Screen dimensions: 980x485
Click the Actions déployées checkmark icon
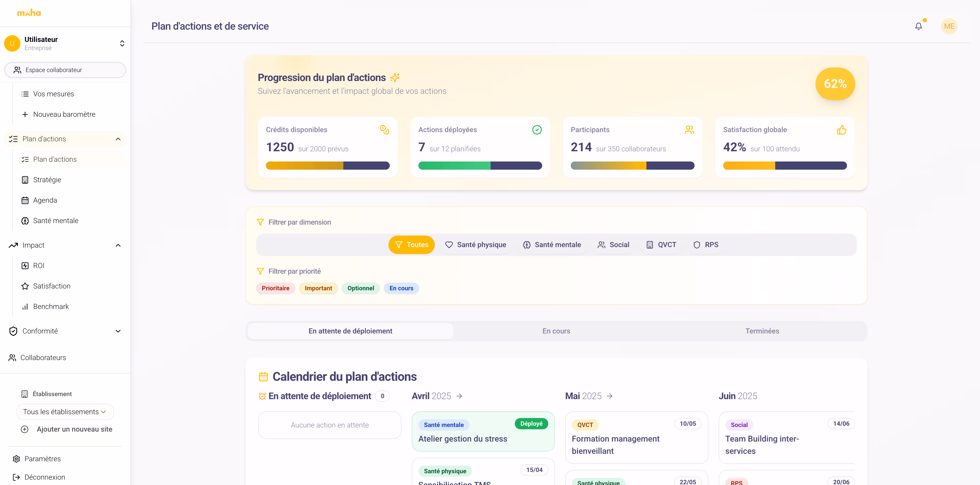pyautogui.click(x=537, y=130)
